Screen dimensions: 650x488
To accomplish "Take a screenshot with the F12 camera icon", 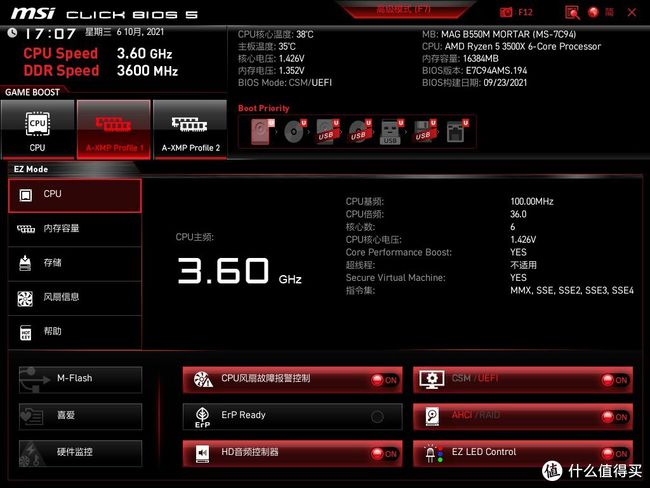I will pyautogui.click(x=506, y=12).
